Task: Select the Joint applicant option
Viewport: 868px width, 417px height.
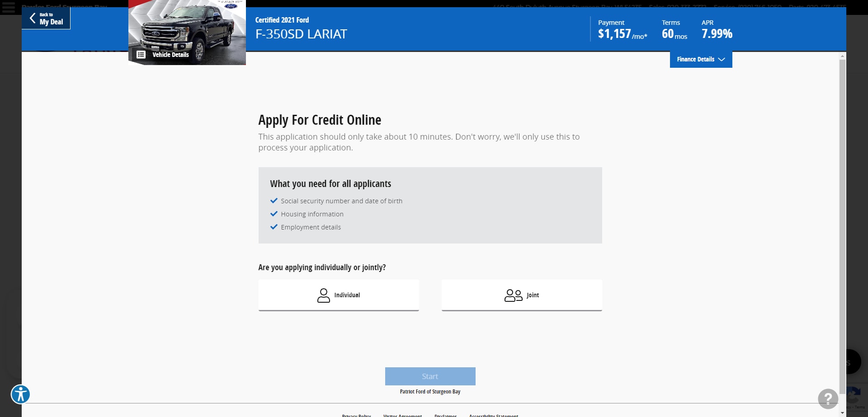Action: [x=522, y=295]
